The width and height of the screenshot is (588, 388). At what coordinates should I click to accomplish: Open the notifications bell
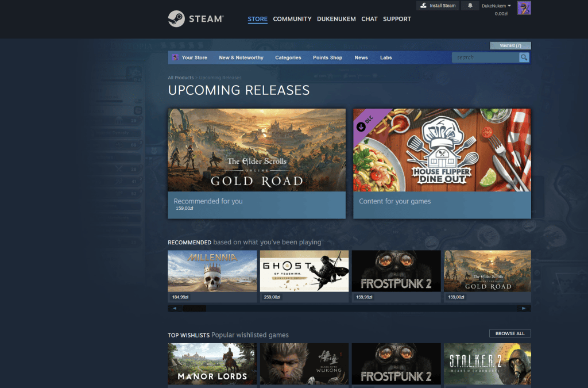click(x=470, y=6)
